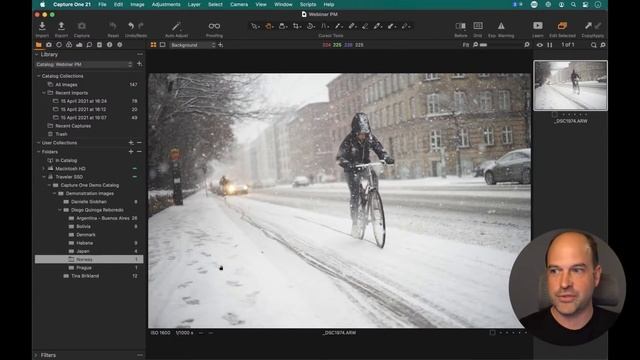Click the Capture camera icon
The width and height of the screenshot is (640, 360).
(x=82, y=26)
